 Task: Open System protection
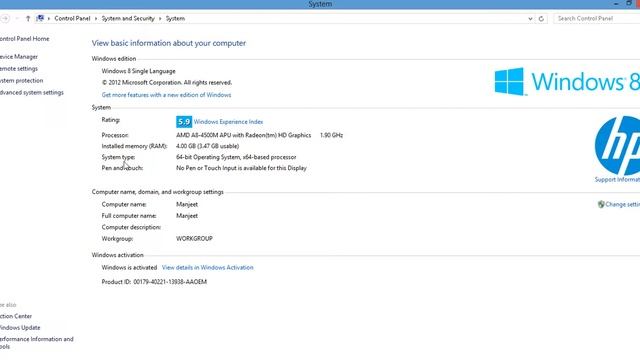pos(21,80)
